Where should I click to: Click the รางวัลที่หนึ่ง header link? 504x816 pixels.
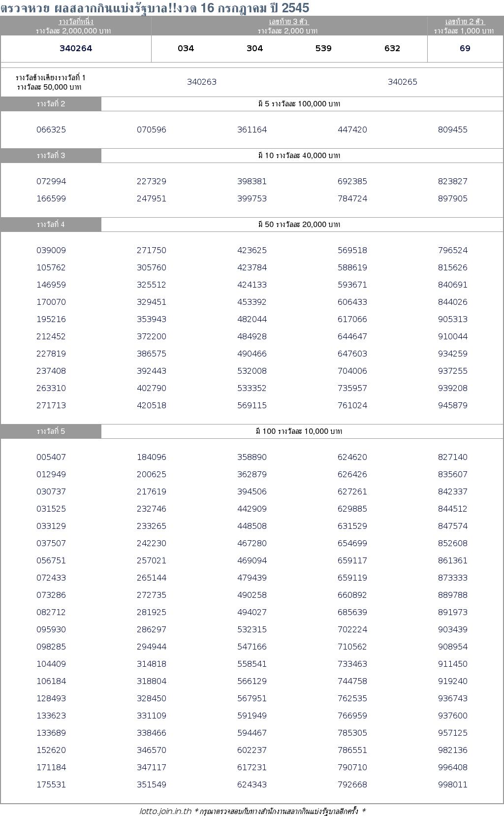pyautogui.click(x=76, y=22)
